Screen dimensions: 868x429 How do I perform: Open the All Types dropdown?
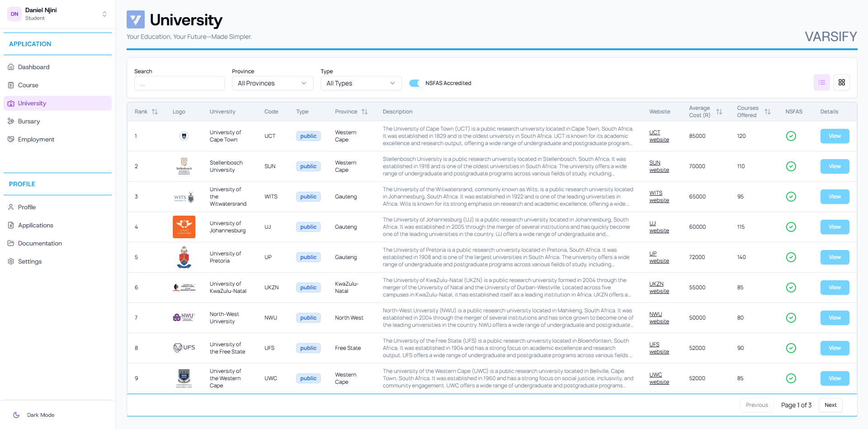361,83
